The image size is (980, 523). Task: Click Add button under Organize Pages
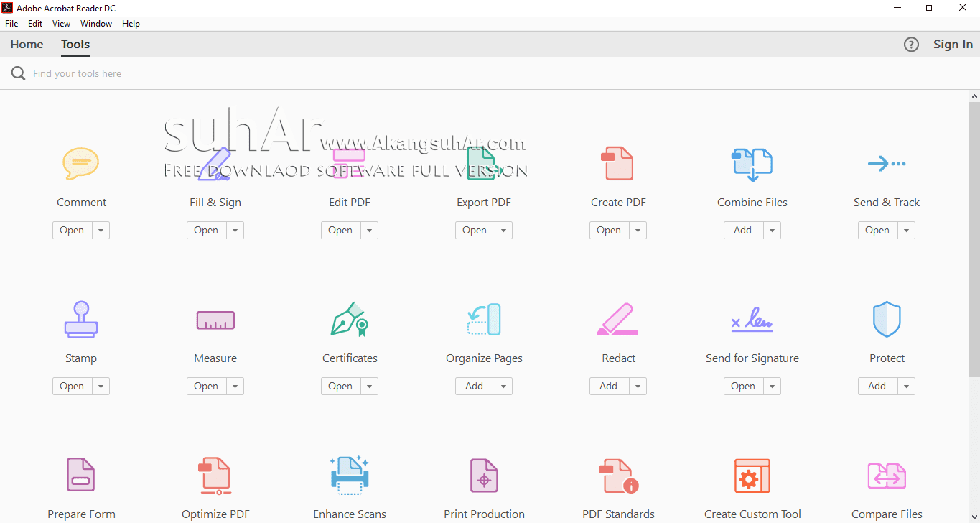tap(475, 387)
